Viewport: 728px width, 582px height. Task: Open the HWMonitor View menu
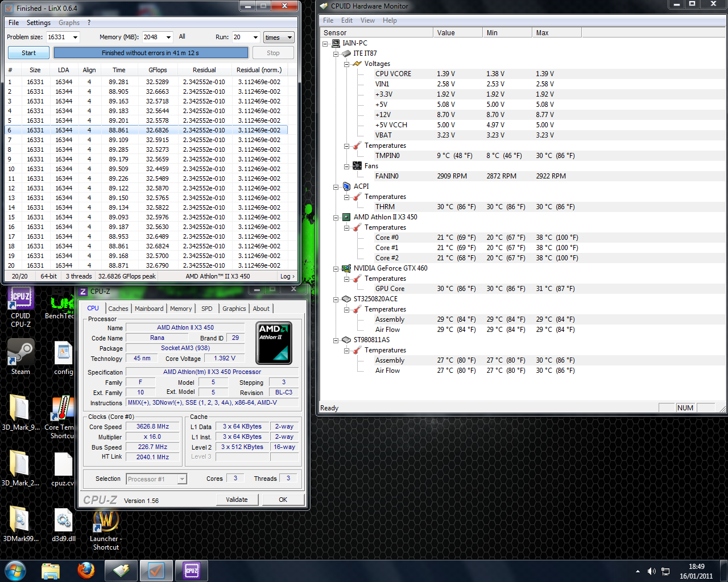[x=367, y=20]
